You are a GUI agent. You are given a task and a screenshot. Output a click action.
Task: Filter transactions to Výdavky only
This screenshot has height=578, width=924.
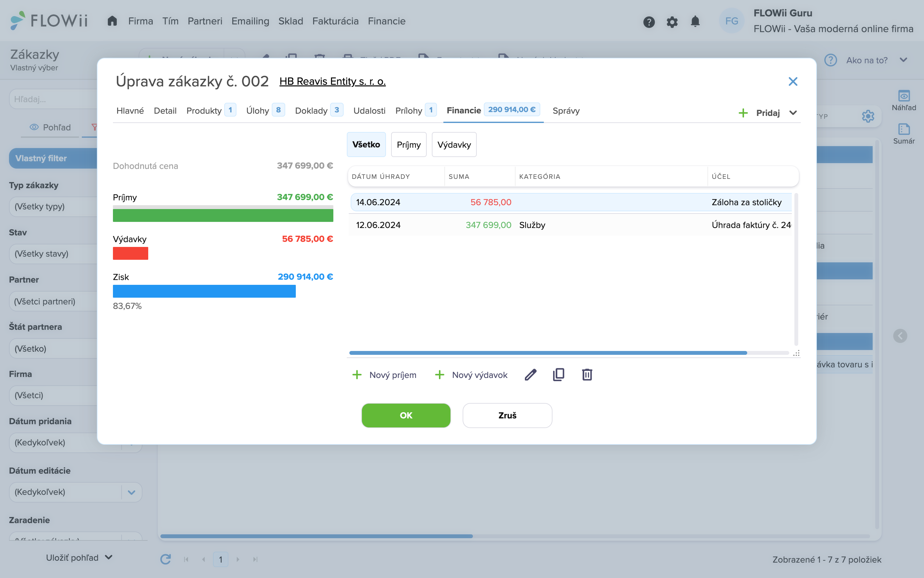pyautogui.click(x=454, y=144)
